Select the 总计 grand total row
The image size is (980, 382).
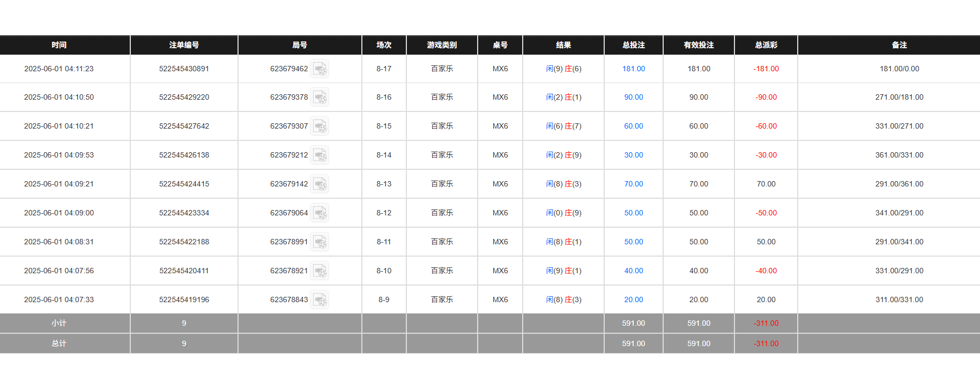[60, 343]
